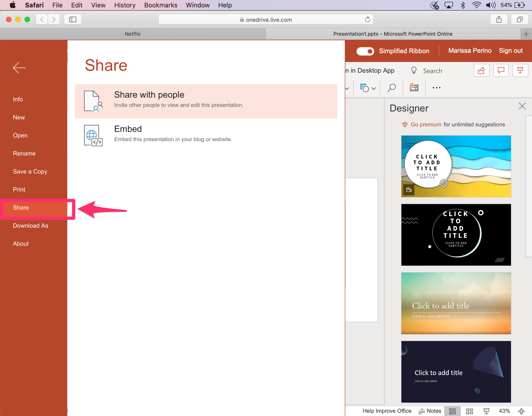Open the File menu in menu bar
Image resolution: width=532 pixels, height=416 pixels.
tap(57, 5)
